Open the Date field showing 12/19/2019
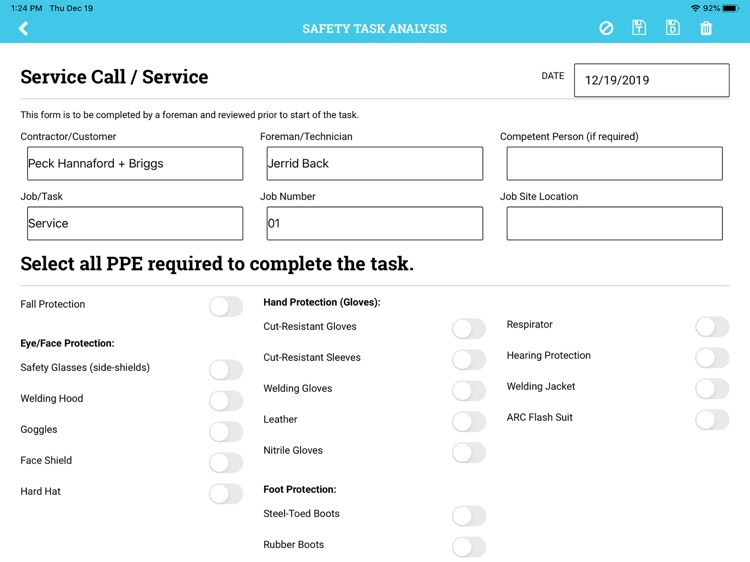This screenshot has width=750, height=562. (651, 80)
